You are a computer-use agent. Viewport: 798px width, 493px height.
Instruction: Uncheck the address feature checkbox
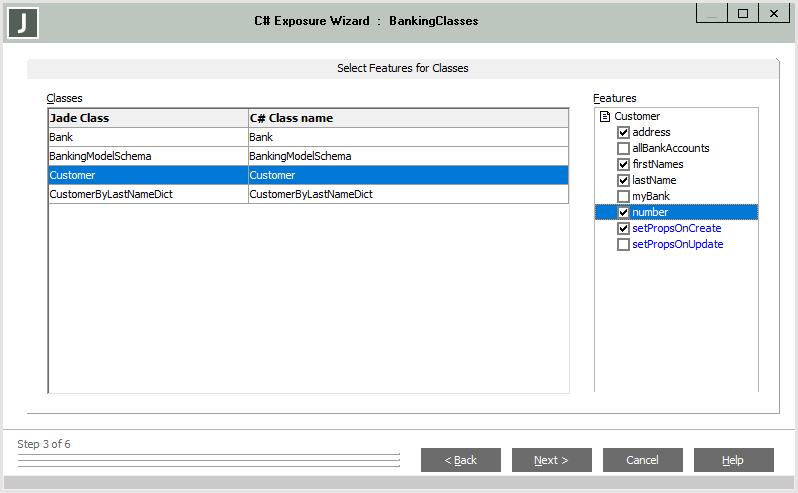click(x=623, y=132)
